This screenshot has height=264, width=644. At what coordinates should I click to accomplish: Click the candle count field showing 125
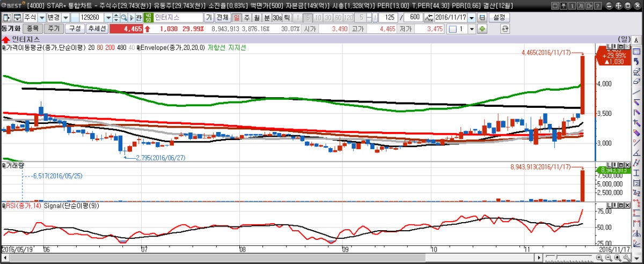click(389, 18)
